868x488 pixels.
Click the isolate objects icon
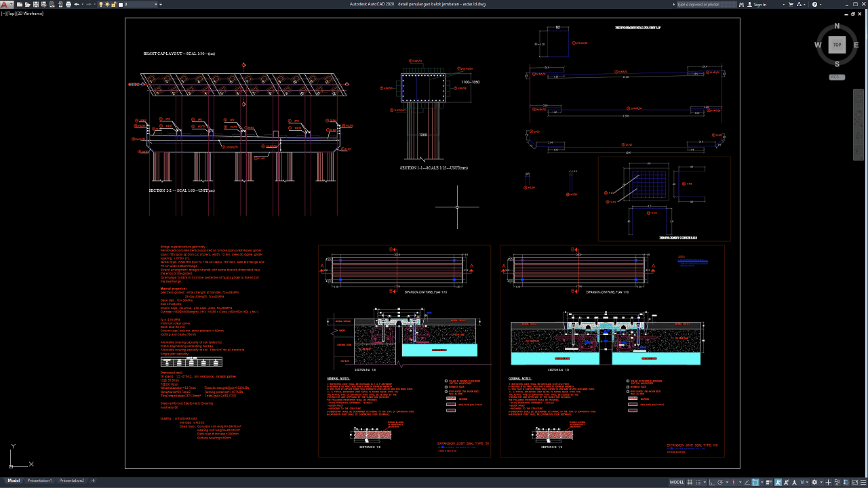click(x=837, y=483)
